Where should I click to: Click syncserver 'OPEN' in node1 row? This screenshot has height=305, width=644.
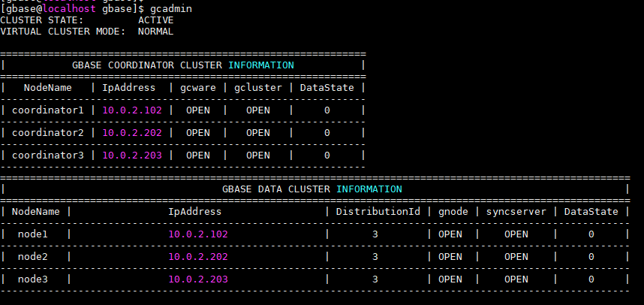click(x=516, y=234)
